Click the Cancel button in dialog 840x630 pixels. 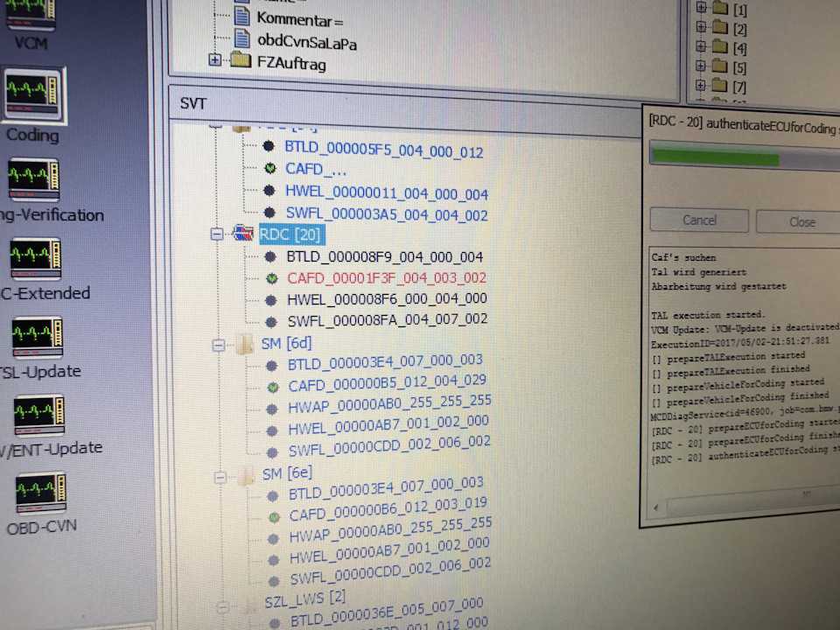point(698,220)
